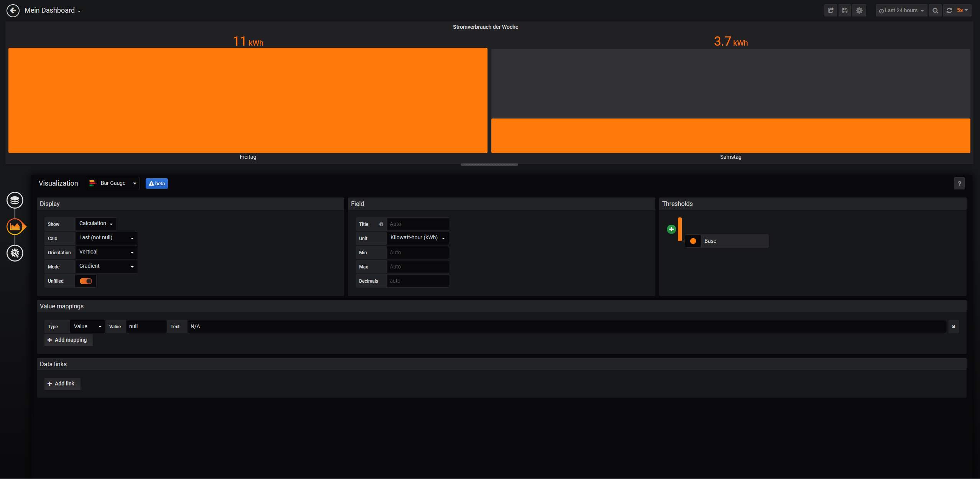Open the Queries tab database icon

15,200
